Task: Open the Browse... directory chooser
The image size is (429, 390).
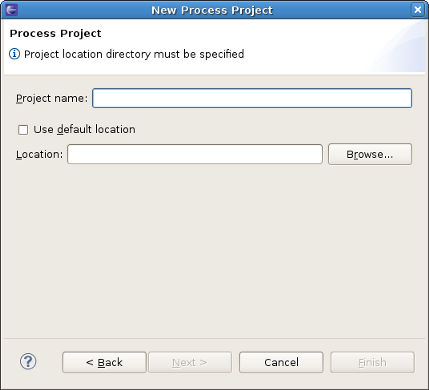Action: (370, 154)
